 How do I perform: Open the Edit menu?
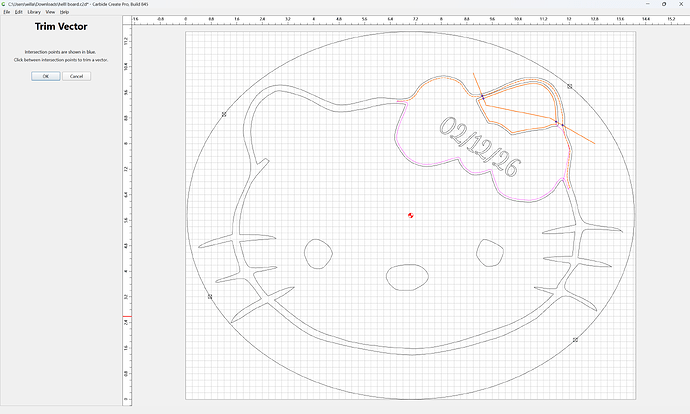pyautogui.click(x=18, y=12)
